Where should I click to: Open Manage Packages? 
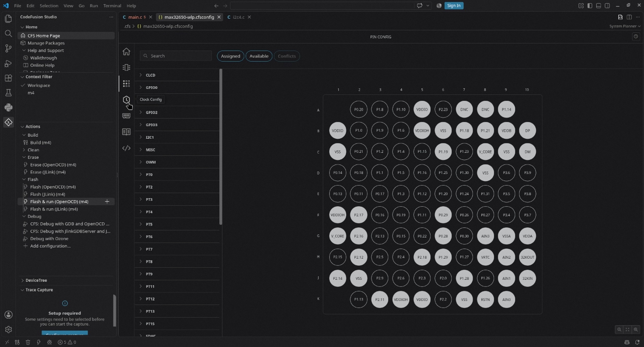(x=46, y=43)
